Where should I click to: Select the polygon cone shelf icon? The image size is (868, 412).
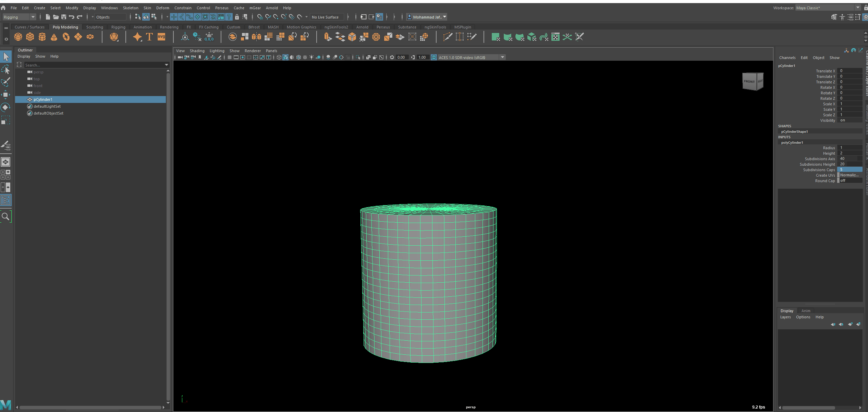(x=54, y=37)
